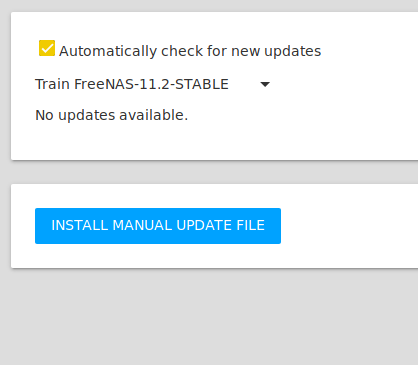Click the word 'Train' in the selector
Screen dimensions: 418x365
52,84
